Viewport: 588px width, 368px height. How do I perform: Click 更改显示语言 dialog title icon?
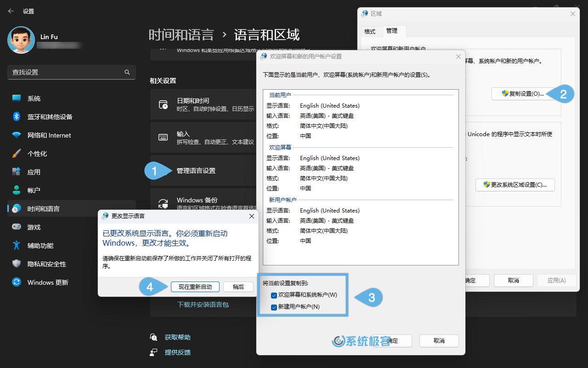pos(105,216)
